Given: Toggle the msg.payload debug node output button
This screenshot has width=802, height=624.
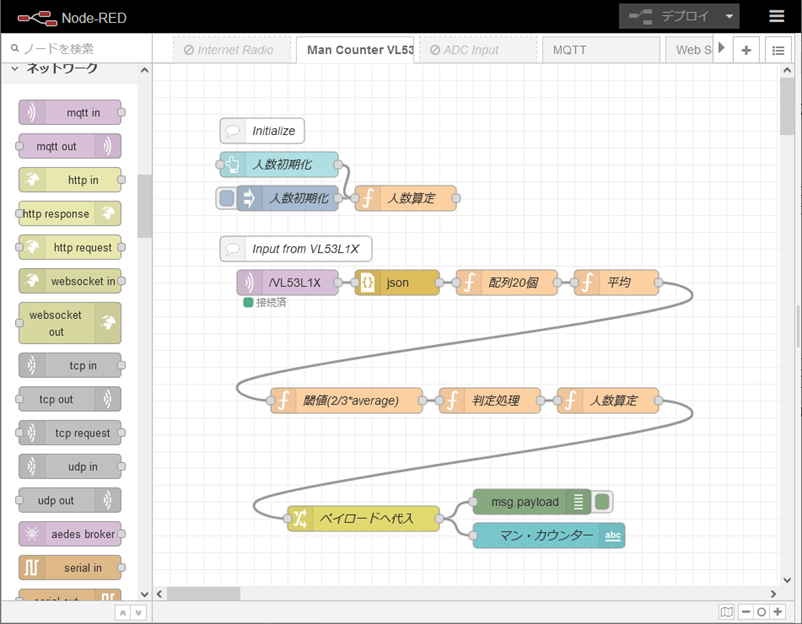Looking at the screenshot, I should 602,502.
